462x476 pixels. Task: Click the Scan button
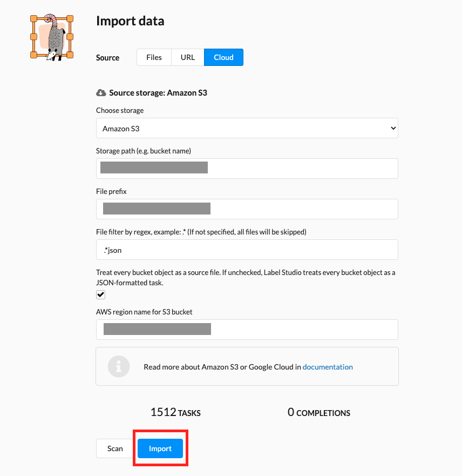(115, 448)
